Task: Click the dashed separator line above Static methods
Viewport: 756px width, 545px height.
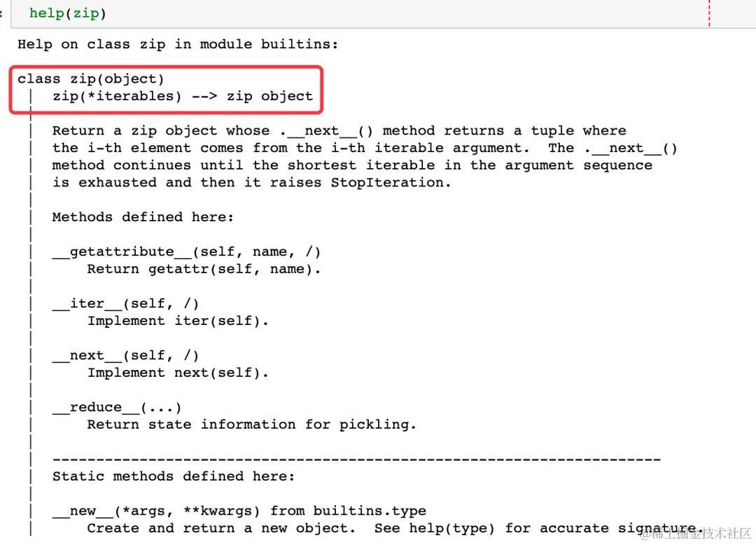Action: tap(356, 460)
